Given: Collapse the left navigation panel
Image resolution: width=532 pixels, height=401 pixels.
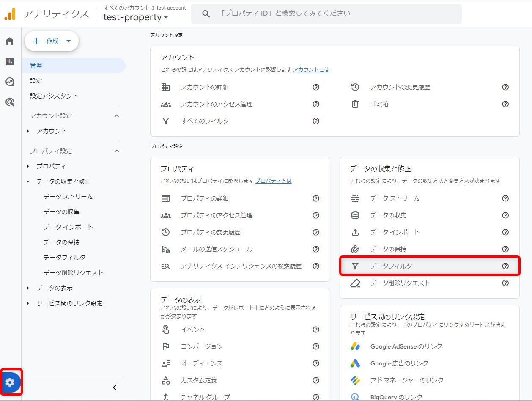Looking at the screenshot, I should [115, 387].
